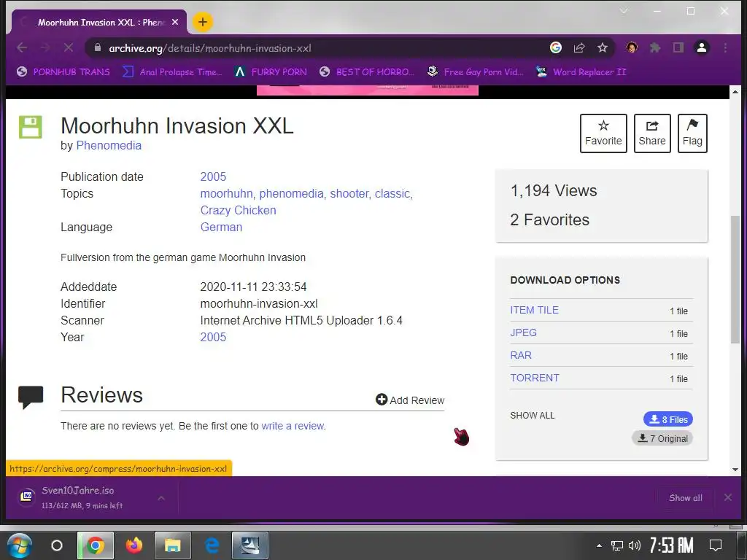Viewport: 747px width, 560px height.
Task: Click Show all downloads
Action: [685, 497]
